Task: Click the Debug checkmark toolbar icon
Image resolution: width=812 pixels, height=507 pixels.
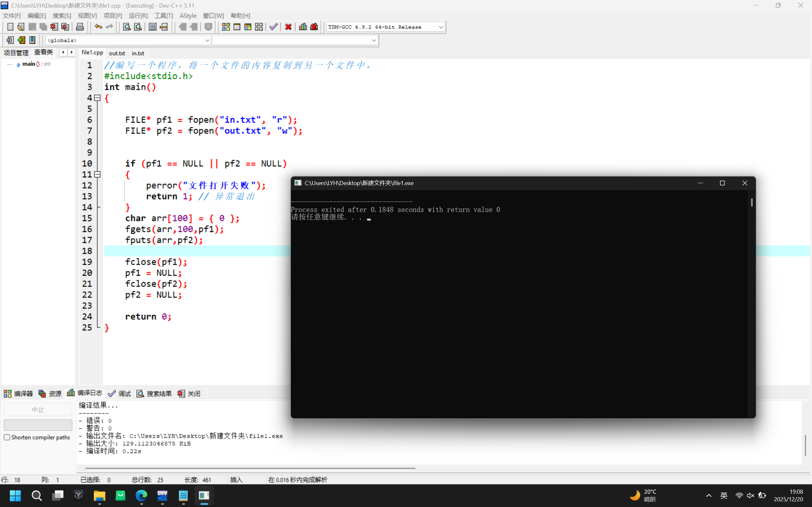Action: click(273, 27)
